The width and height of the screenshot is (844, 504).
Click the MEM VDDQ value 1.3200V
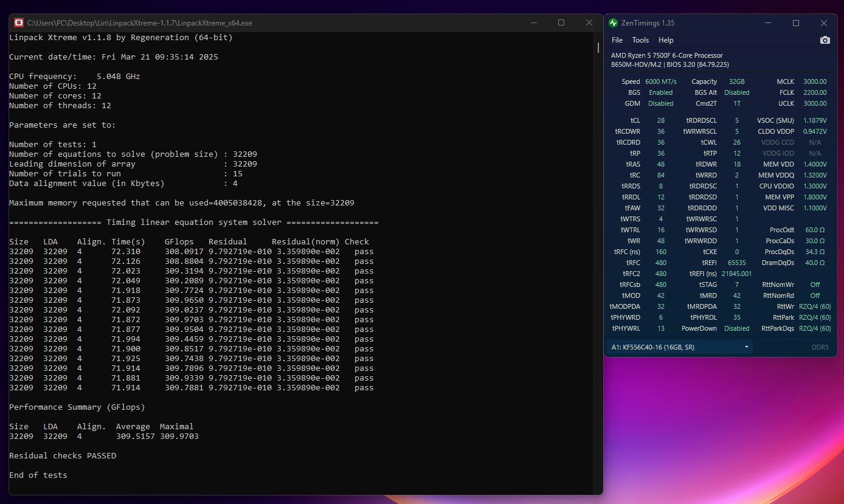pos(815,175)
